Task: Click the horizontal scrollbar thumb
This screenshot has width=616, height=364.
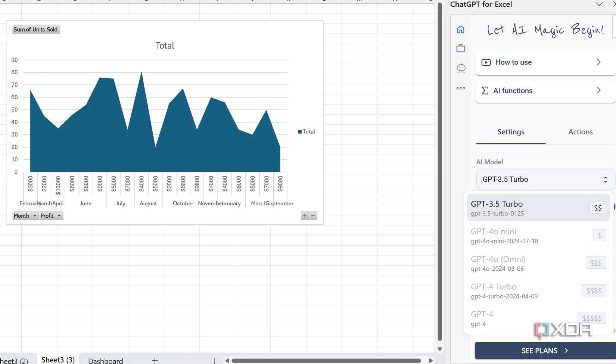Action: point(326,361)
